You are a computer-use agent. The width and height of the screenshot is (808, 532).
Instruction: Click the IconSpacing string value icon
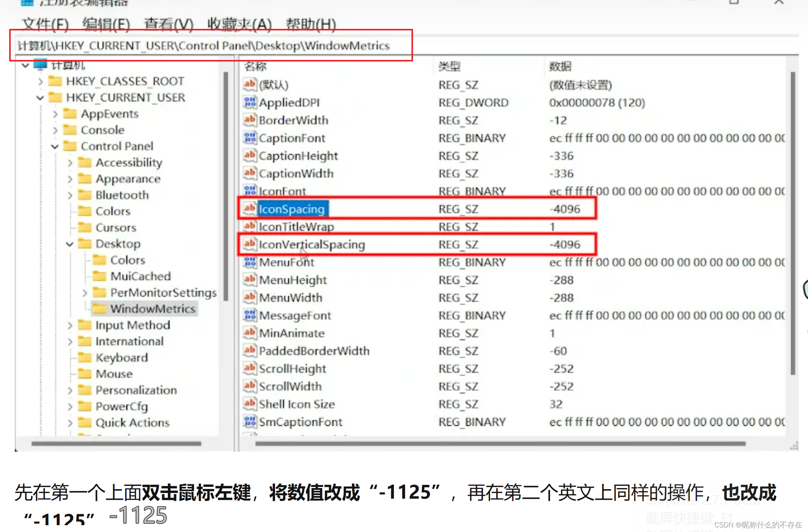coord(250,209)
